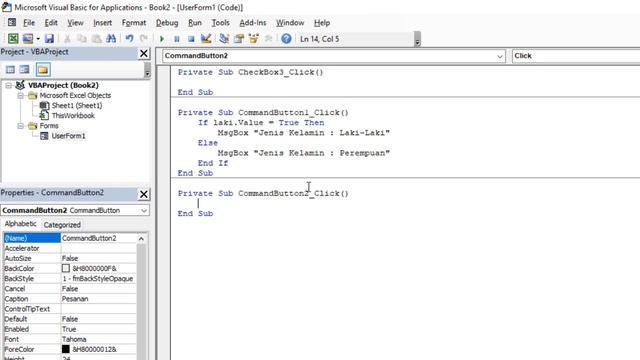Switch to Microsoft Excel view icon
This screenshot has height=360, width=640.
click(x=13, y=39)
